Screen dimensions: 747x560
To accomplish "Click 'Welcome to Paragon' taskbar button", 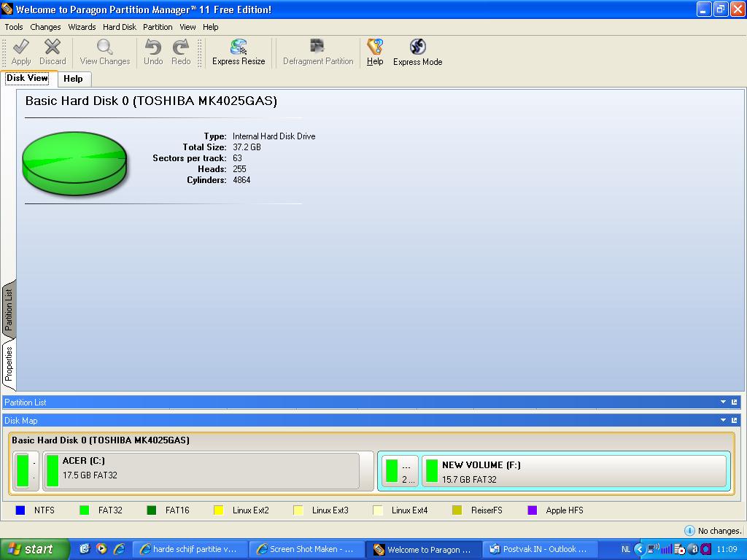I will 424,549.
